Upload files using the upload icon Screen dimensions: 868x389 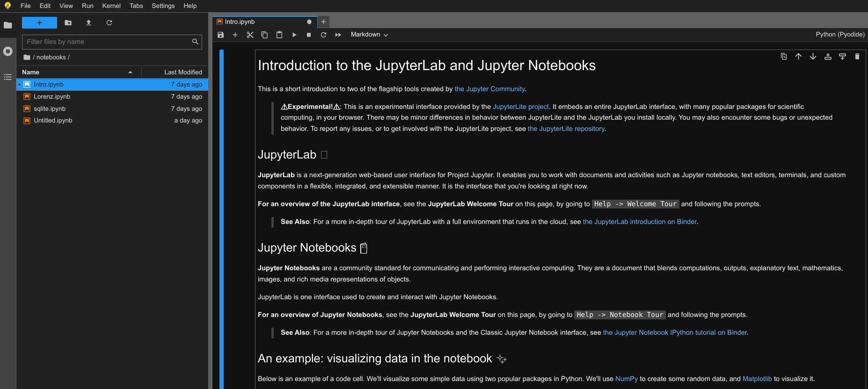[x=88, y=22]
